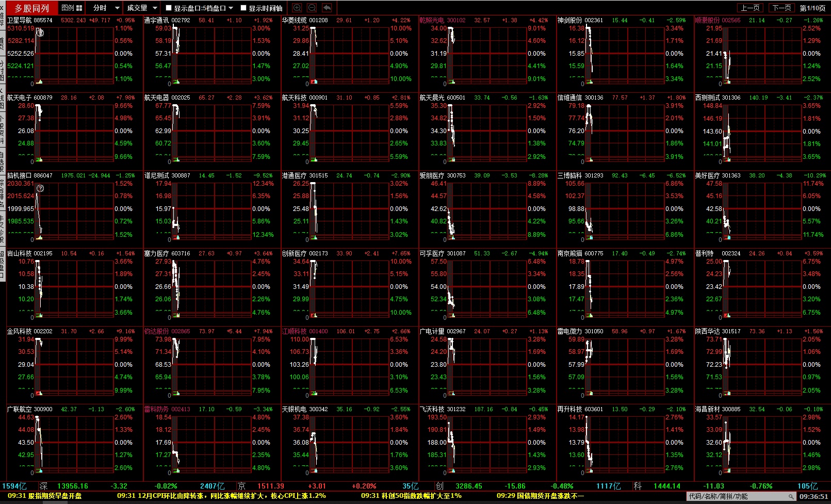Click the 顺灏股份 stock name

[707, 20]
